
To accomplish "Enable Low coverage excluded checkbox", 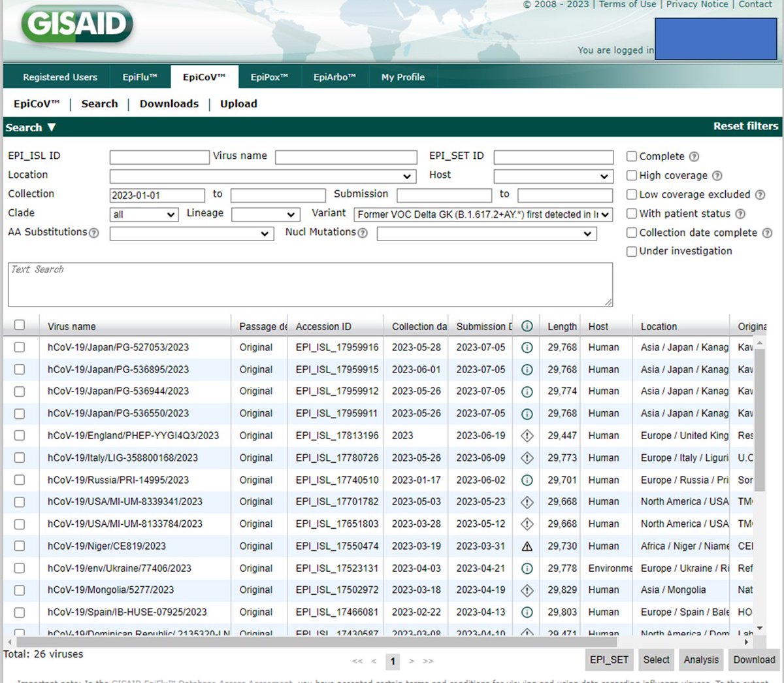I will (x=632, y=194).
